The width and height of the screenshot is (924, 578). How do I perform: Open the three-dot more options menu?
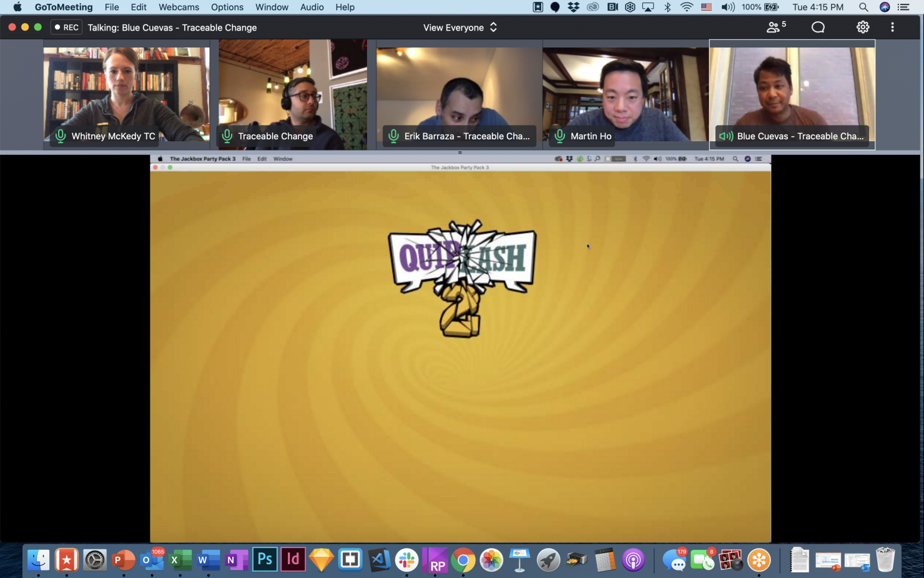click(x=892, y=27)
